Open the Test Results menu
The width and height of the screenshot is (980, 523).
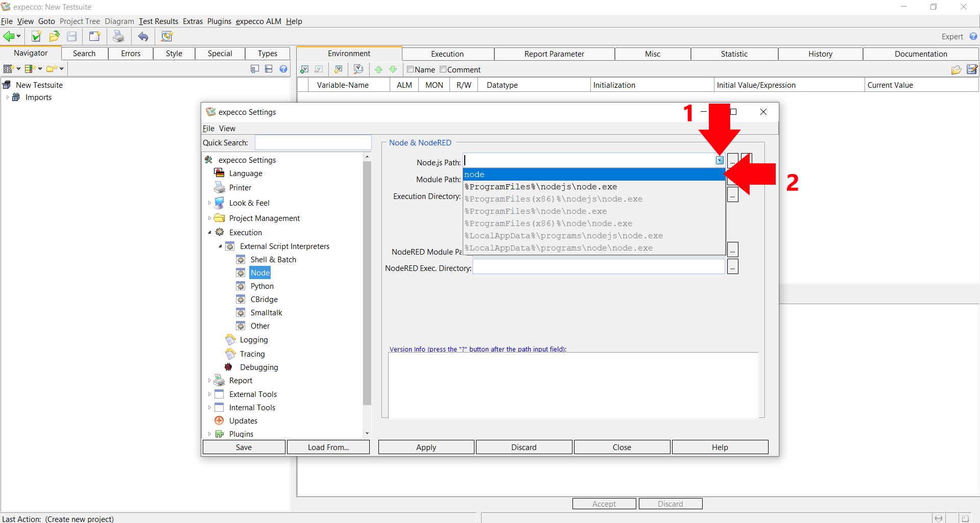click(x=158, y=21)
